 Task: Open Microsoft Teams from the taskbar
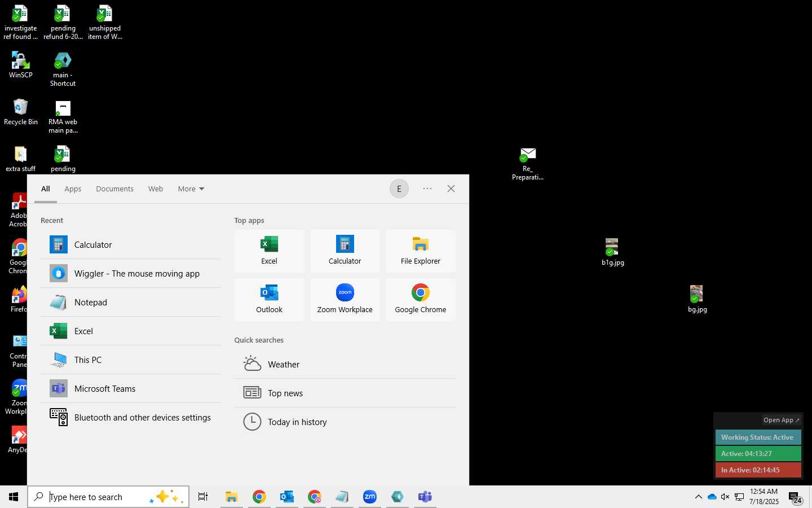(x=425, y=497)
